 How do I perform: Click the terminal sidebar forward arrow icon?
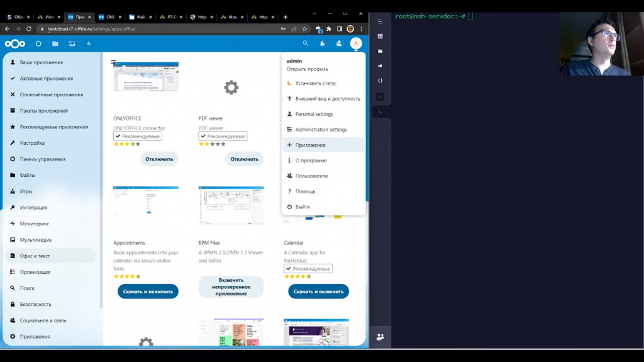[x=380, y=66]
